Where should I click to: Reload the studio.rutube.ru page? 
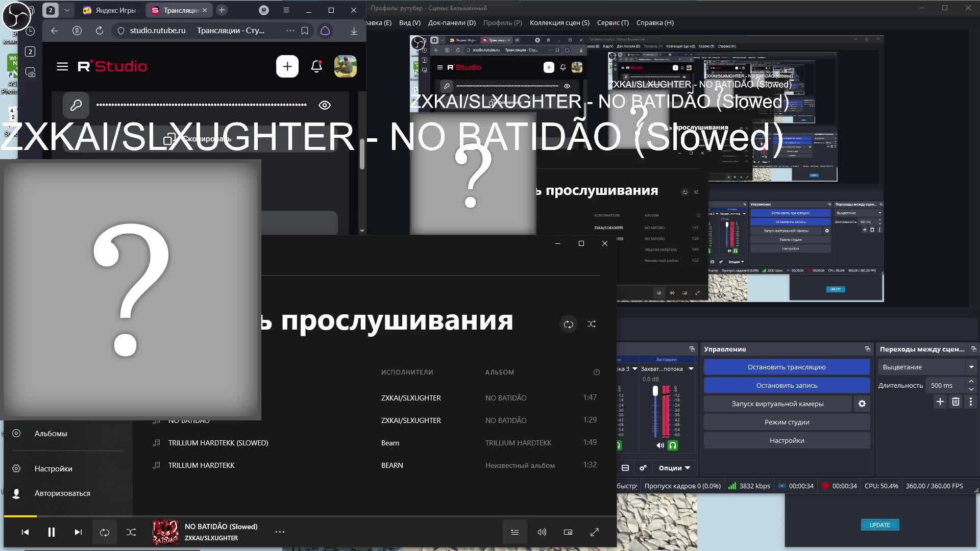[x=100, y=31]
